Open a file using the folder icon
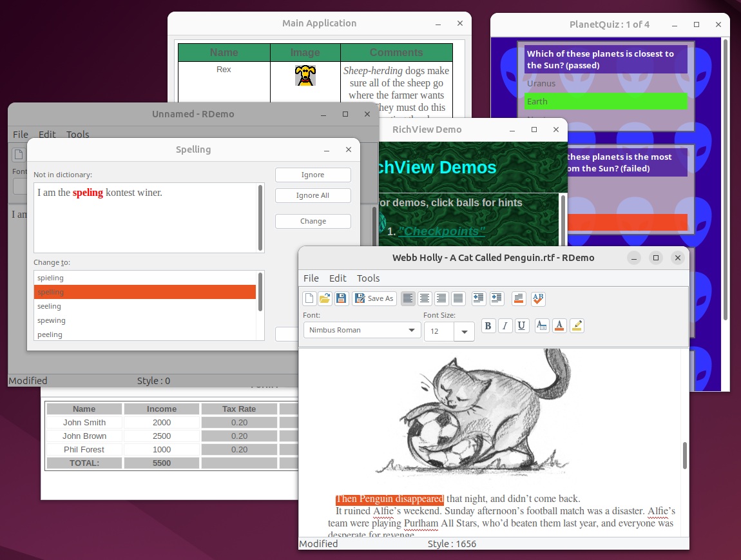This screenshot has height=560, width=741. coord(325,298)
